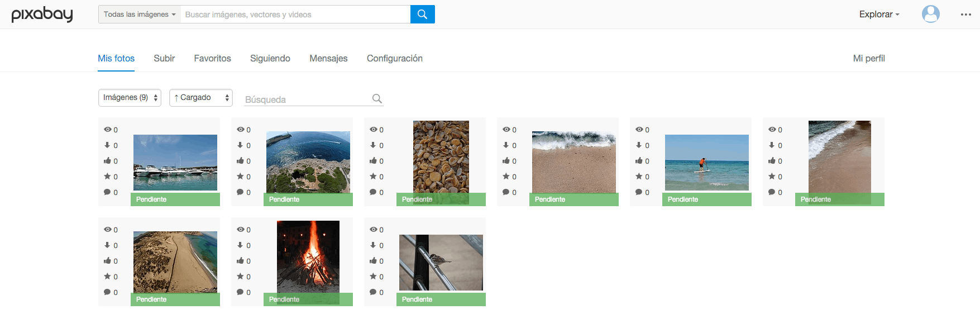Open the Imágenes (9) selector
The image size is (980, 314).
pyautogui.click(x=130, y=98)
